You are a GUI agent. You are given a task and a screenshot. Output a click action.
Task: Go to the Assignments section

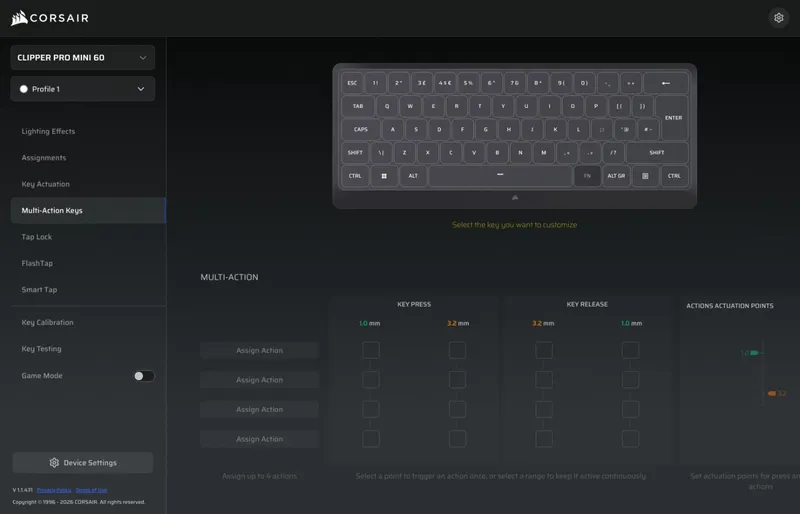click(x=44, y=158)
